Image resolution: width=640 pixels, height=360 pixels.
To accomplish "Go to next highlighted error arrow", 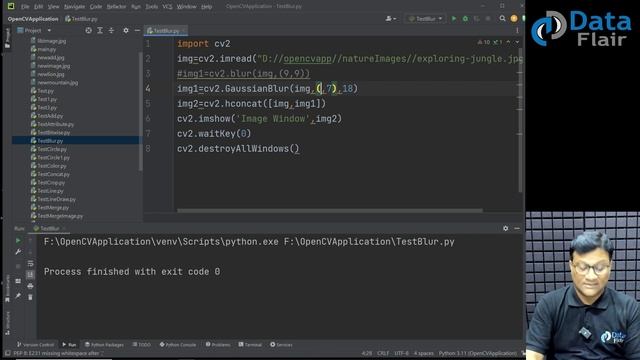I will [x=517, y=42].
